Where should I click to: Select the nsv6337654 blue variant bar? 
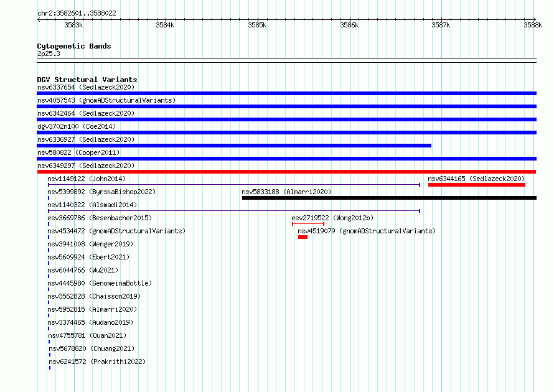coord(286,93)
